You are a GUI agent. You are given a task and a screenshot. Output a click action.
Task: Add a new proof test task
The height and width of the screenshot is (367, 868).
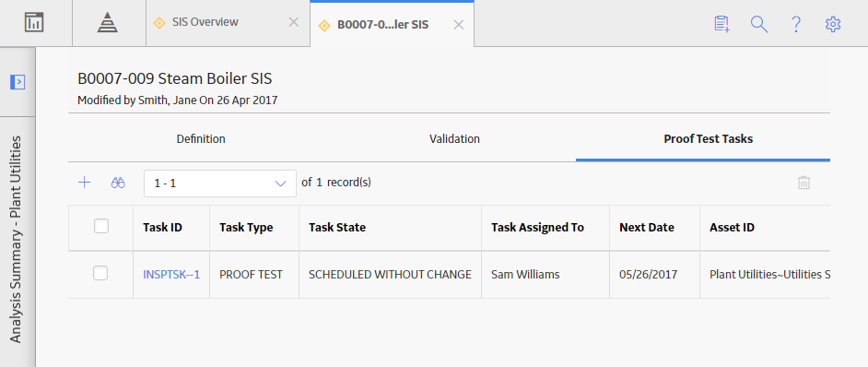(x=84, y=183)
